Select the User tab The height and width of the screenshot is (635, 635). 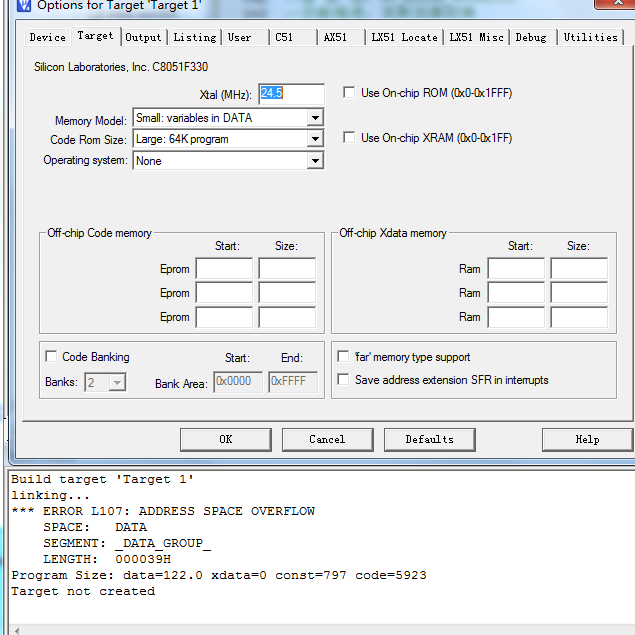(245, 37)
